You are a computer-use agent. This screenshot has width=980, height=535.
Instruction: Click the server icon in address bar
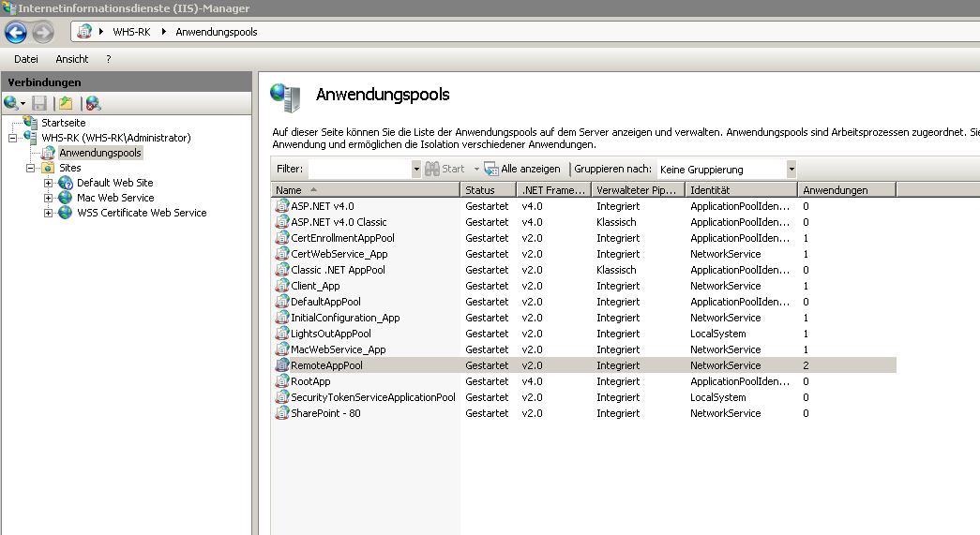tap(85, 31)
